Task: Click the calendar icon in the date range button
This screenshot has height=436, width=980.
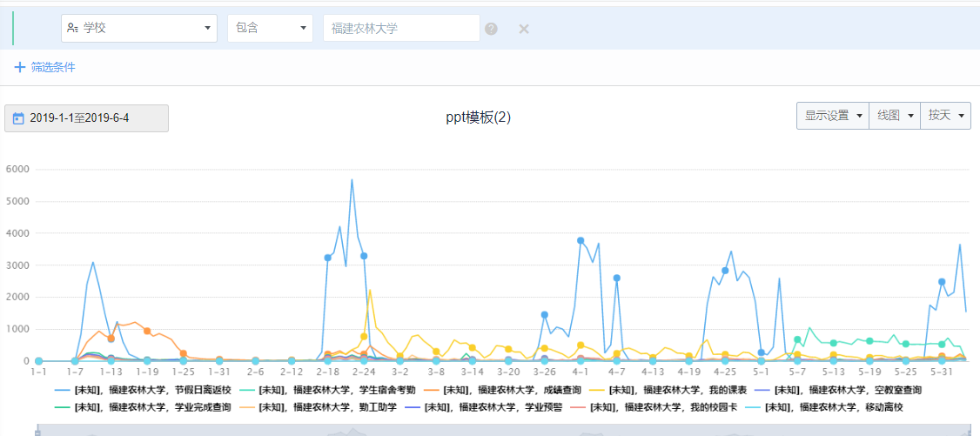Action: [18, 118]
